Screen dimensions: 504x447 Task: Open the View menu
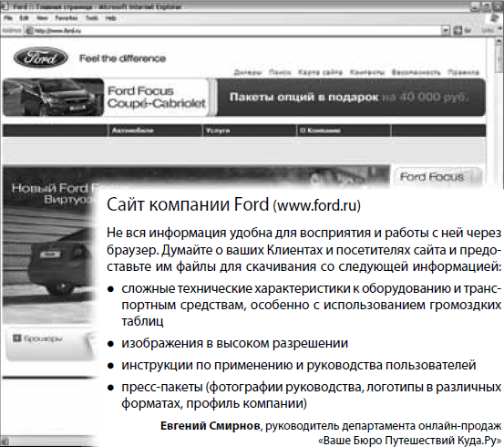pos(42,18)
